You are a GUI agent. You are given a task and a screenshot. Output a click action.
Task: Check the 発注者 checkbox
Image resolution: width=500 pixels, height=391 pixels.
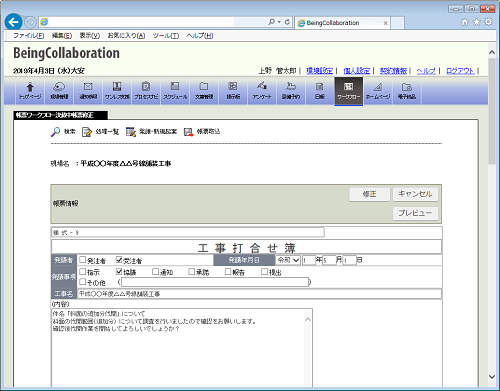83,260
